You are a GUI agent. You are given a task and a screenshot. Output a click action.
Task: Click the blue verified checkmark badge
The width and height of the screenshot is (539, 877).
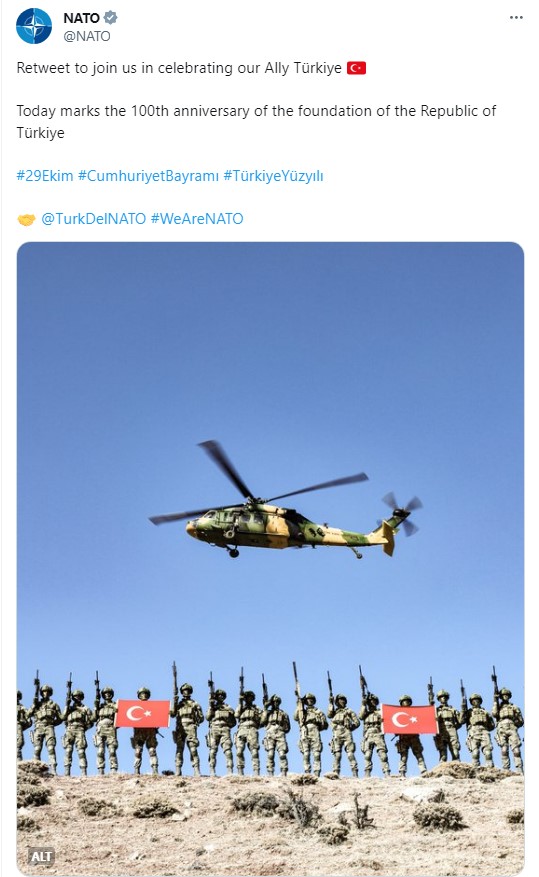[111, 18]
